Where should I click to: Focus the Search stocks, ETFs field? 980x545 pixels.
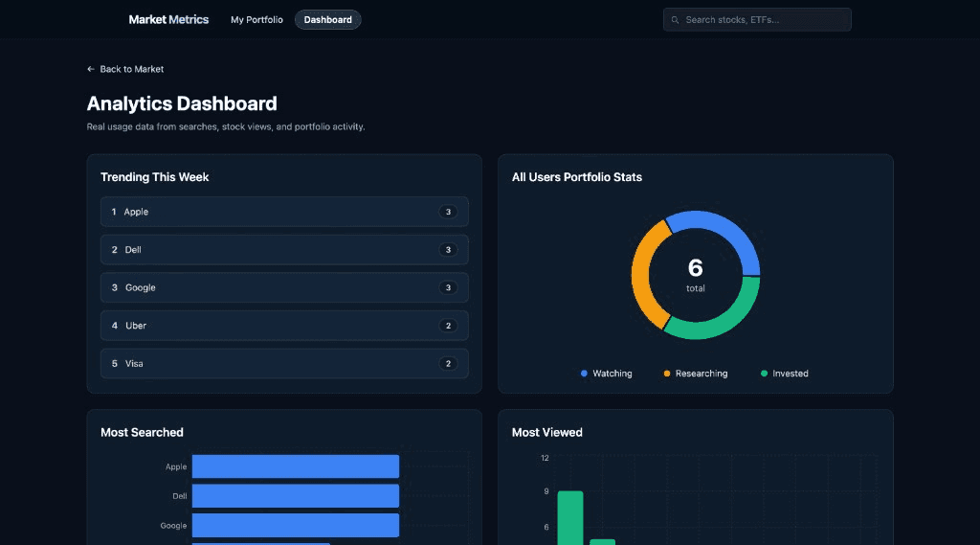(x=757, y=19)
